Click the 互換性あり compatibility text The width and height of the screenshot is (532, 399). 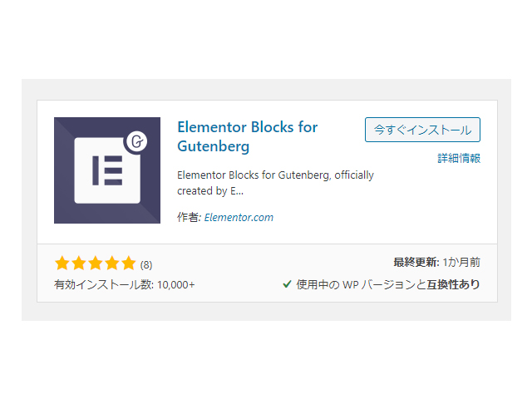pyautogui.click(x=453, y=284)
